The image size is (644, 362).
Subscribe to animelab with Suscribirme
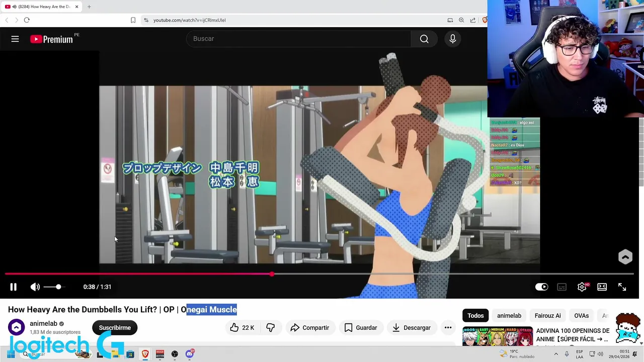tap(115, 328)
